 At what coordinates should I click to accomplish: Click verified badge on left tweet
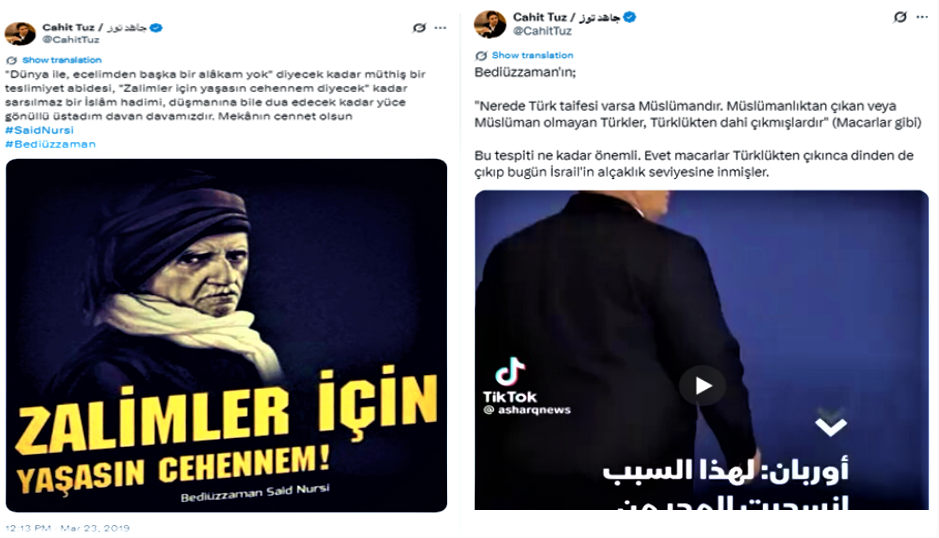tap(156, 28)
